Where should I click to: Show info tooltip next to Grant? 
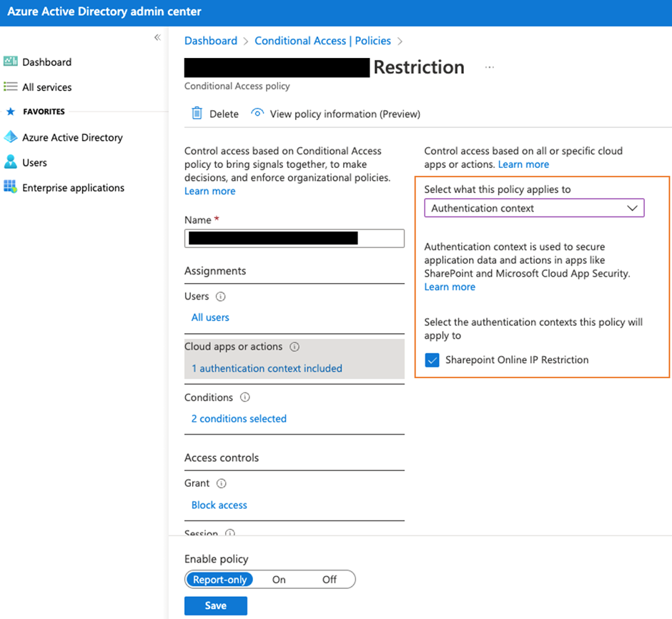pos(221,483)
